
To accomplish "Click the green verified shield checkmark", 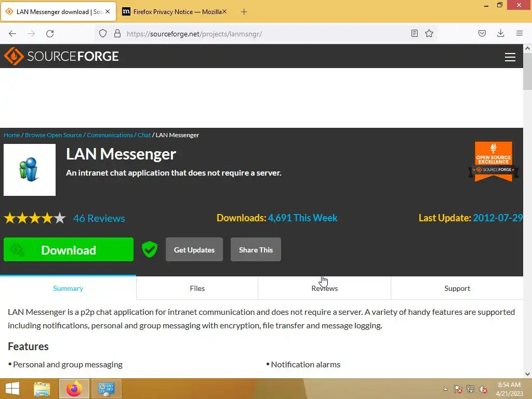I will pos(150,249).
